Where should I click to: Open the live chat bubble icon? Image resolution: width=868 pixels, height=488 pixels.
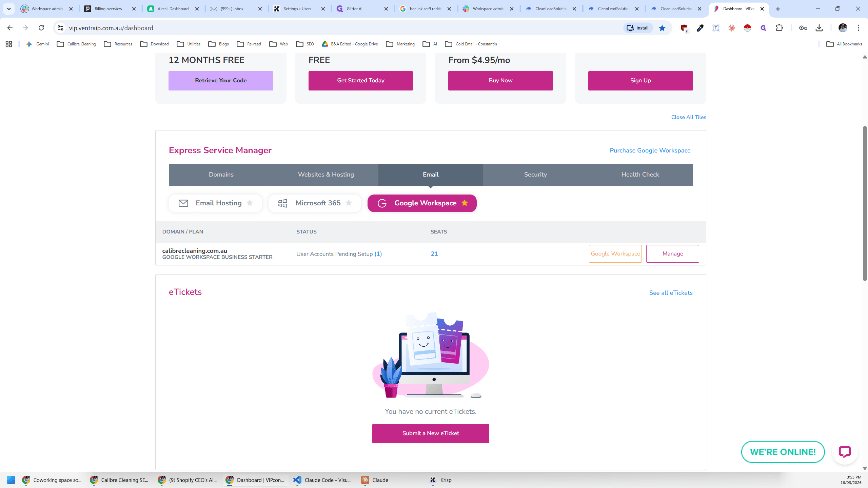845,452
